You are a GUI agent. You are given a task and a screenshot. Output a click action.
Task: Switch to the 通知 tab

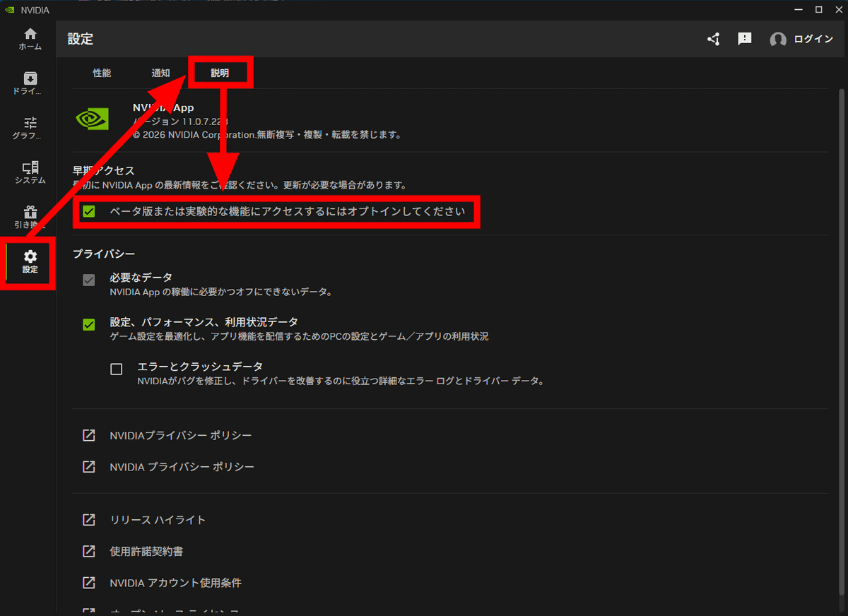(160, 73)
